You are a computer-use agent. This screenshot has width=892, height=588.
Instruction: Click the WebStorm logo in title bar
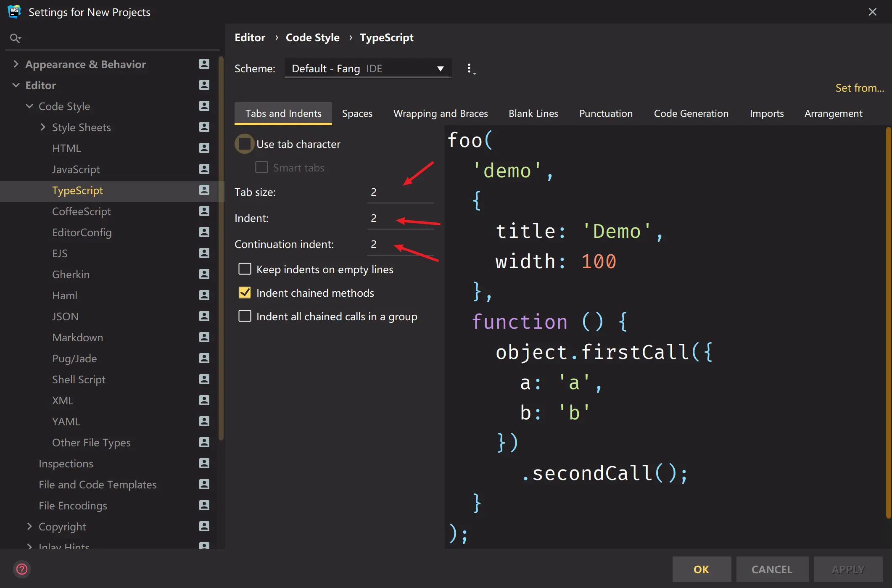pos(14,12)
